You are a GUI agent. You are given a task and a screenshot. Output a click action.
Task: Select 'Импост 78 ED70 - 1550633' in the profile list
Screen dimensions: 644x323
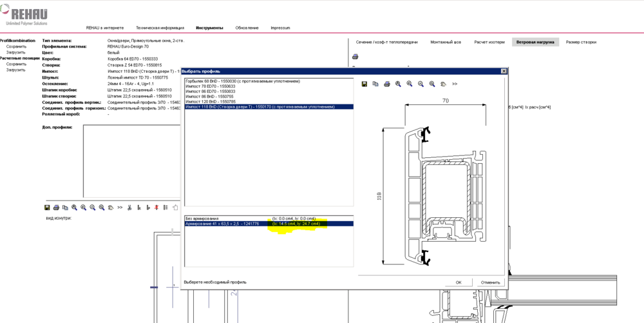(211, 86)
